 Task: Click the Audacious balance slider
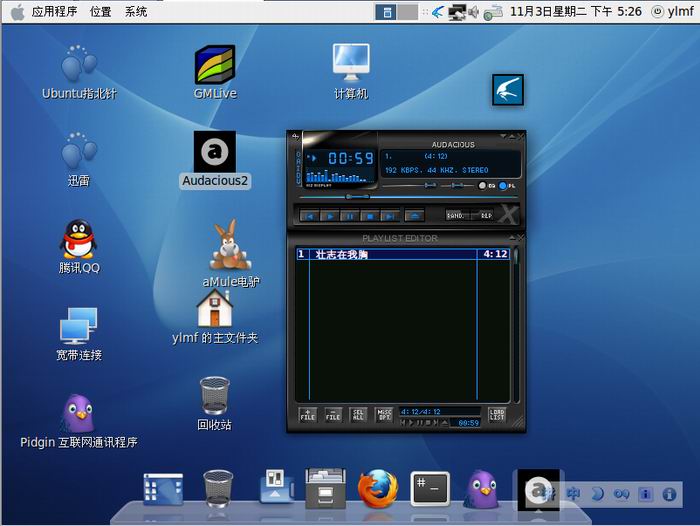(457, 185)
